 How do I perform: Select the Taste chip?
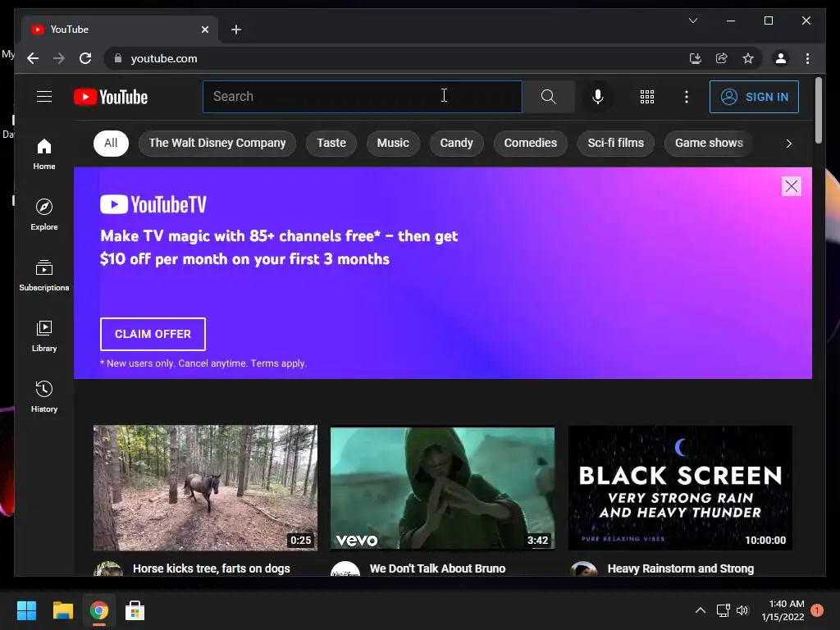[331, 143]
